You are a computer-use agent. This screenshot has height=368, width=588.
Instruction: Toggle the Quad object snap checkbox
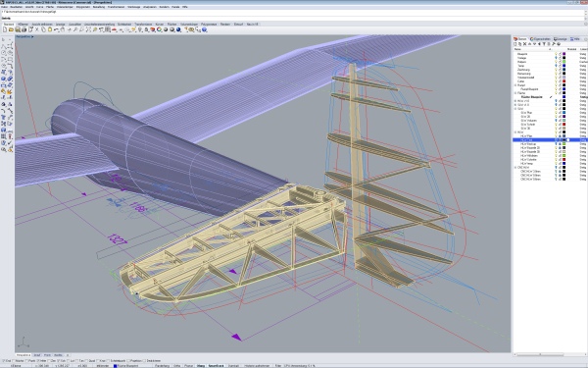pos(86,360)
